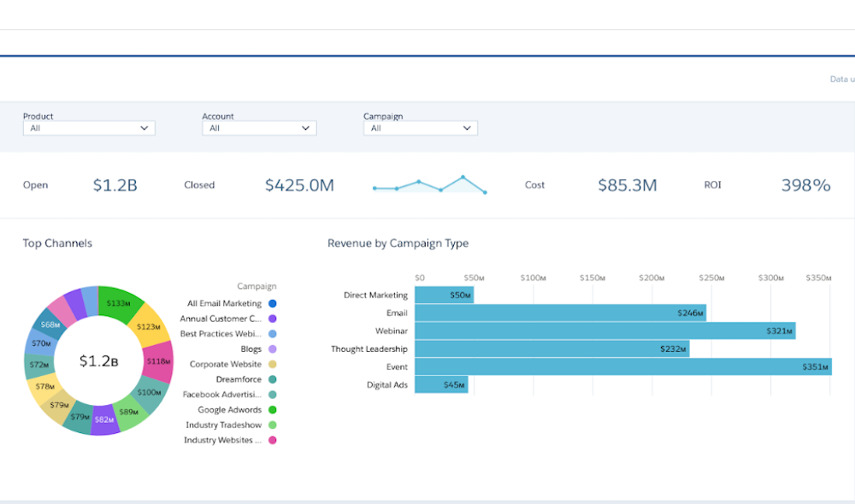Select the purple $82M donut slice

[105, 419]
